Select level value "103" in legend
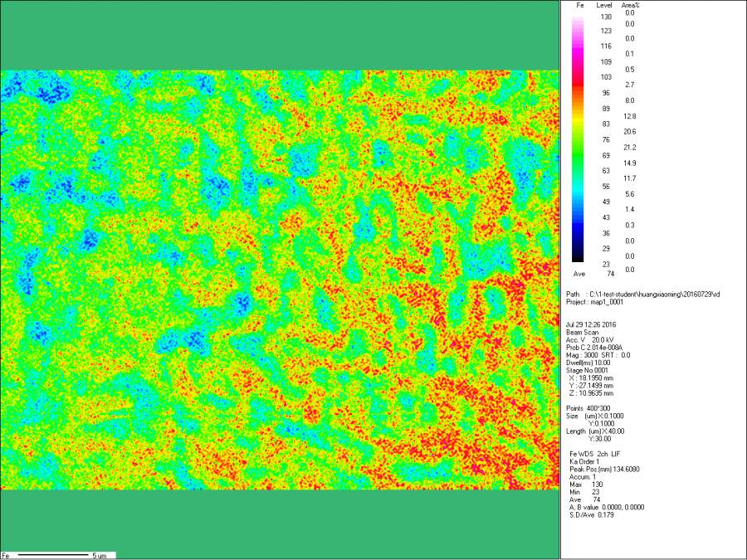The width and height of the screenshot is (747, 560). point(606,77)
